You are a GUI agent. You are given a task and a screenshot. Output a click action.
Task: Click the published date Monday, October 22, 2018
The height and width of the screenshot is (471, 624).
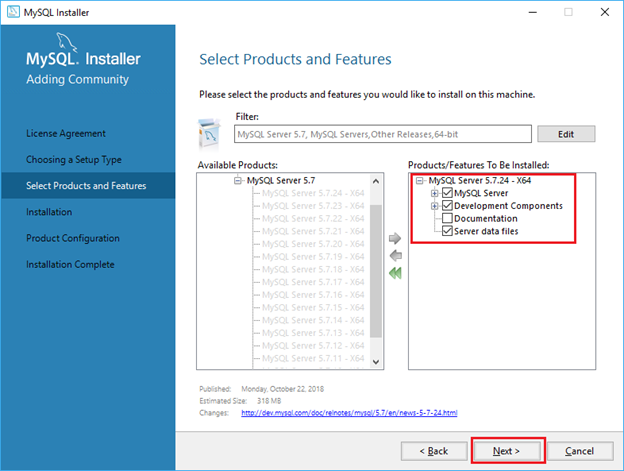283,389
